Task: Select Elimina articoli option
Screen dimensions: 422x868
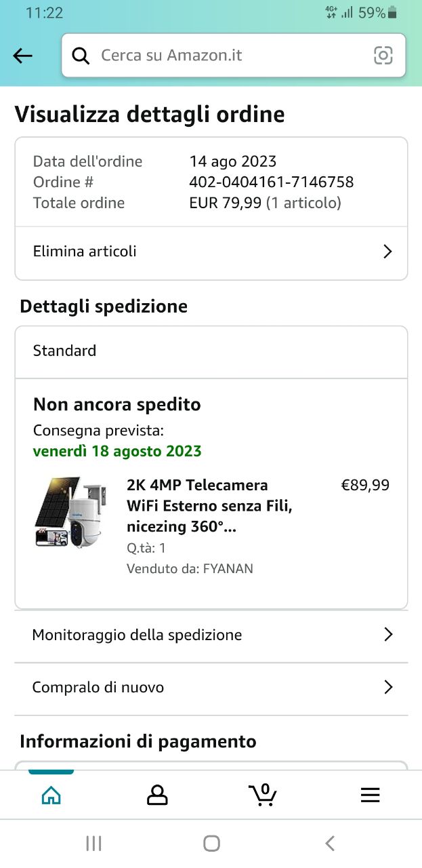Action: tap(85, 252)
